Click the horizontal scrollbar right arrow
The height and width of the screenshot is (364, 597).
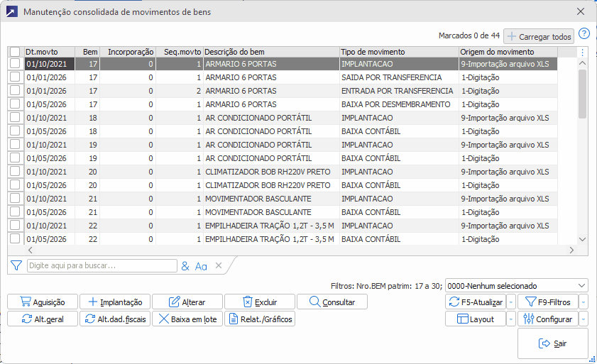(571, 250)
